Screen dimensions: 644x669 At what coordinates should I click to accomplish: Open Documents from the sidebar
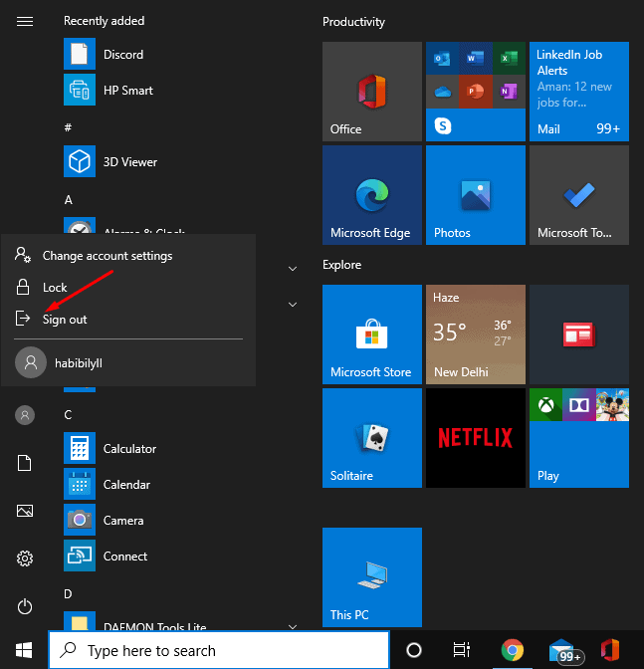[24, 463]
